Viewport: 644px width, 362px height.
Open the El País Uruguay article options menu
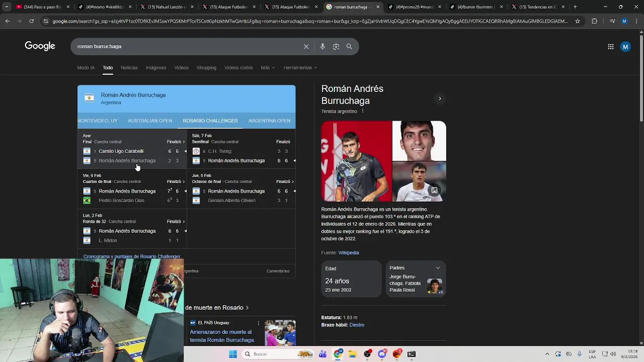coord(259,323)
